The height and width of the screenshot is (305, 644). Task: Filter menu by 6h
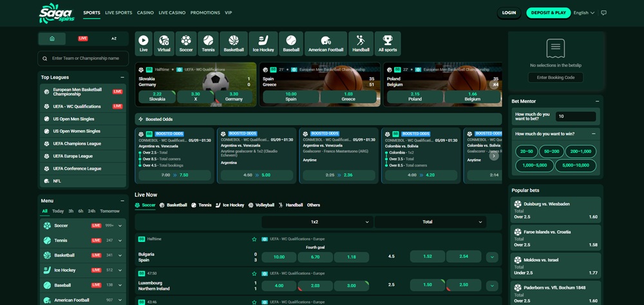pos(81,211)
